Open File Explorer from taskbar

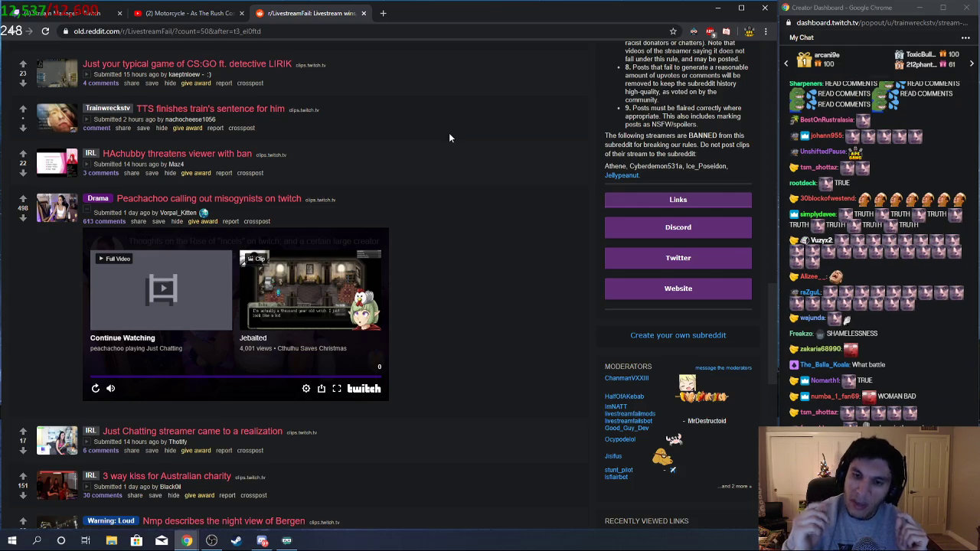[x=112, y=541]
